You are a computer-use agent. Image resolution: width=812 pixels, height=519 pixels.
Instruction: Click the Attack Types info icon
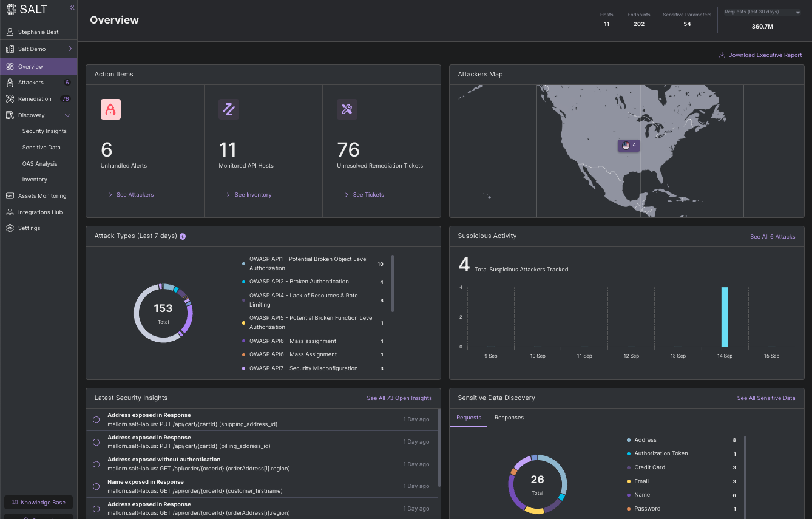(x=183, y=236)
